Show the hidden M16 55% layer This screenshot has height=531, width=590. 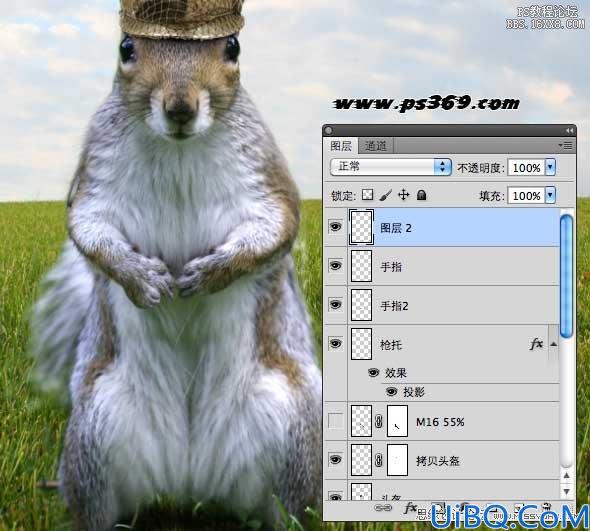pos(335,421)
